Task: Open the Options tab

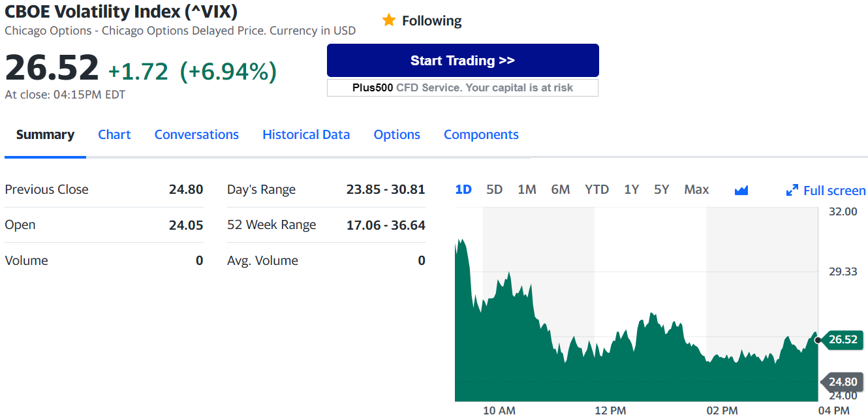Action: tap(397, 134)
